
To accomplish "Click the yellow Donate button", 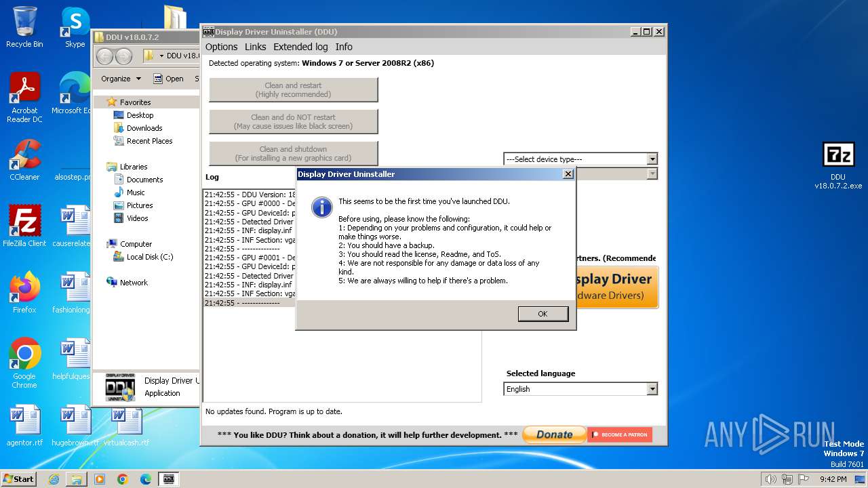I will 554,434.
